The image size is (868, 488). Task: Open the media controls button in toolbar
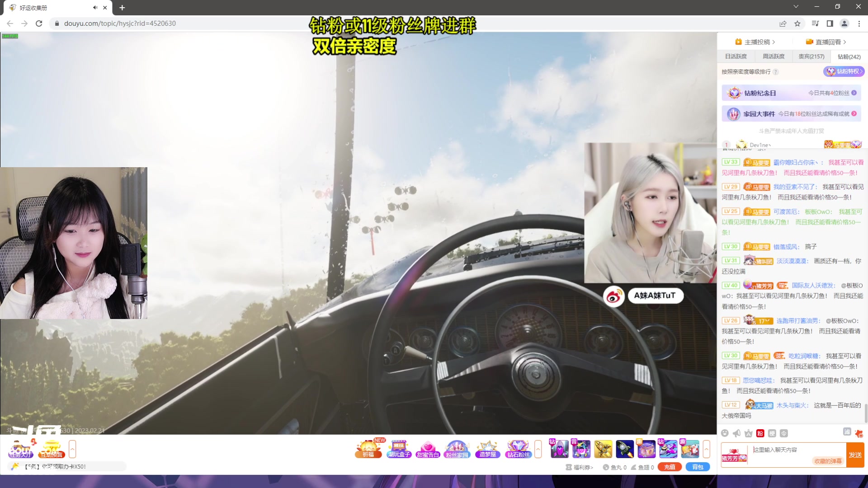[x=815, y=23]
